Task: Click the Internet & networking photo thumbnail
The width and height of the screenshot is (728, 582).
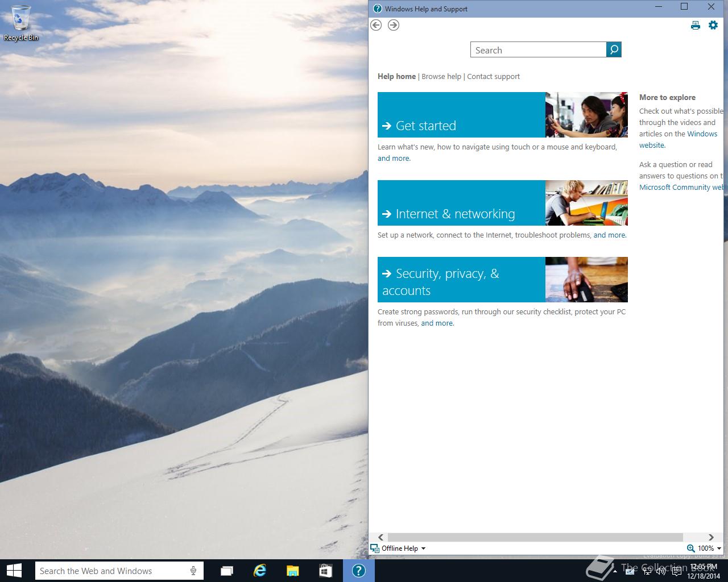Action: point(586,203)
